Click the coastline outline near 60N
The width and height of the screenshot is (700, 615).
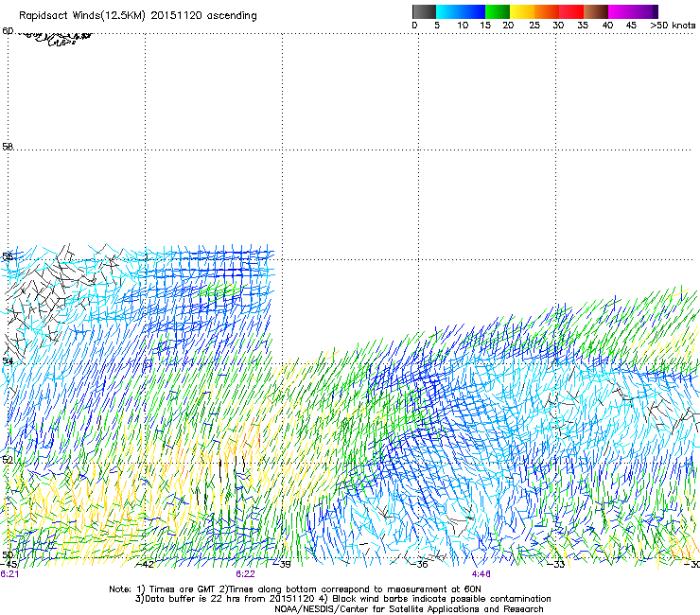56,38
